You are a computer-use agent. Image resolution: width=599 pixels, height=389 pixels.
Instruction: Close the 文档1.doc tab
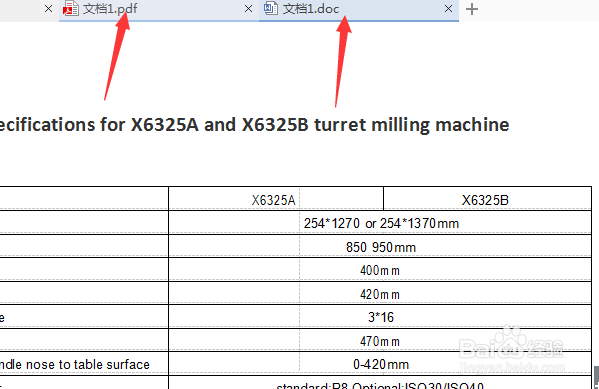coord(448,8)
